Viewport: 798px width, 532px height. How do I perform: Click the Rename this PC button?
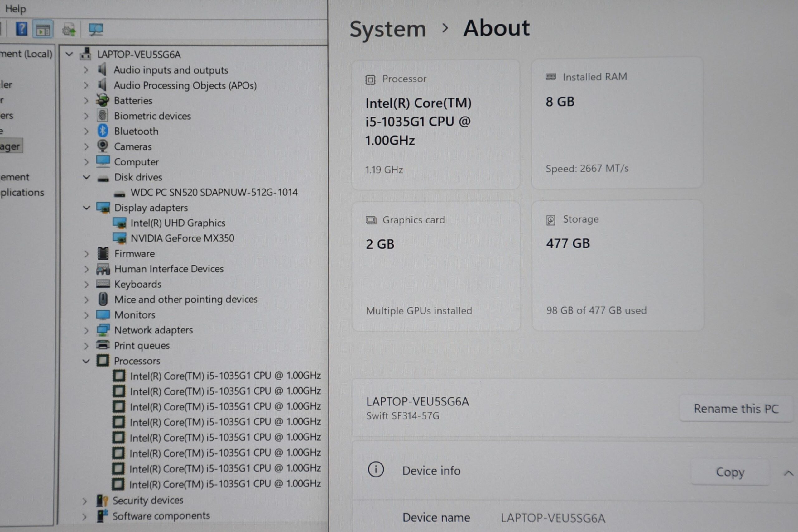[x=736, y=409]
